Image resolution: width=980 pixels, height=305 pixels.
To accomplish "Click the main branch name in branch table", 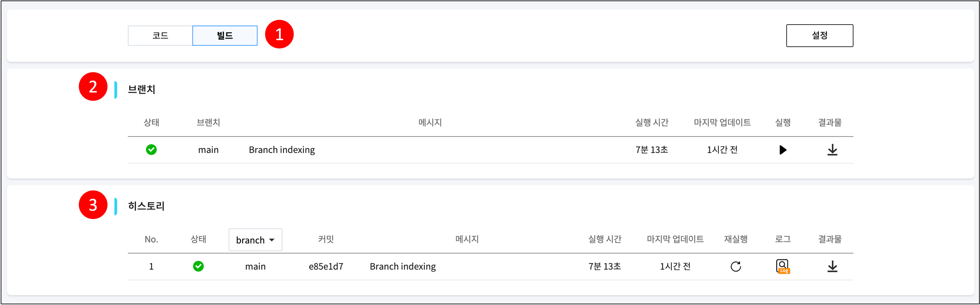I will 208,150.
